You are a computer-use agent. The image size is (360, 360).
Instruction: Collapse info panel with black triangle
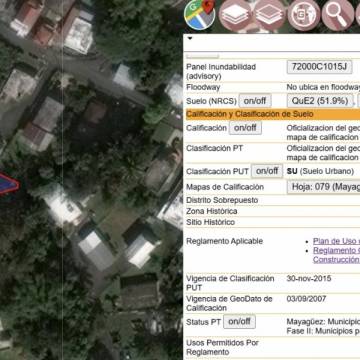[x=190, y=38]
